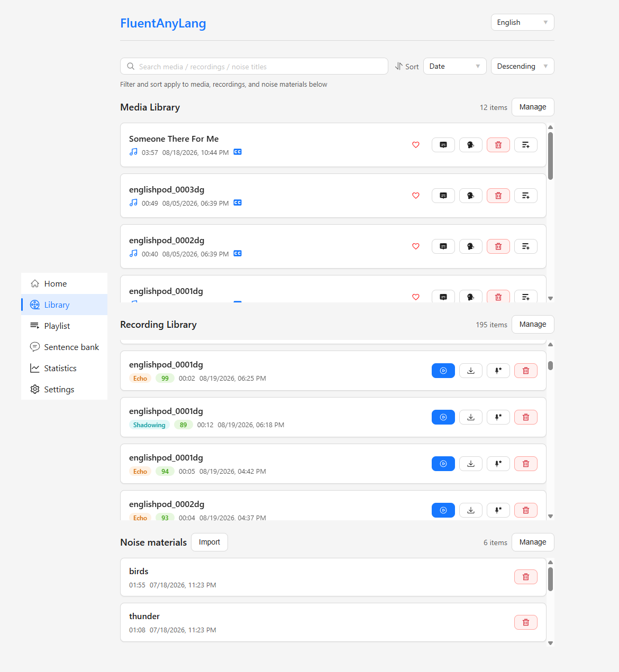
Task: Open subtitles for Someone There For Me
Action: (x=443, y=145)
